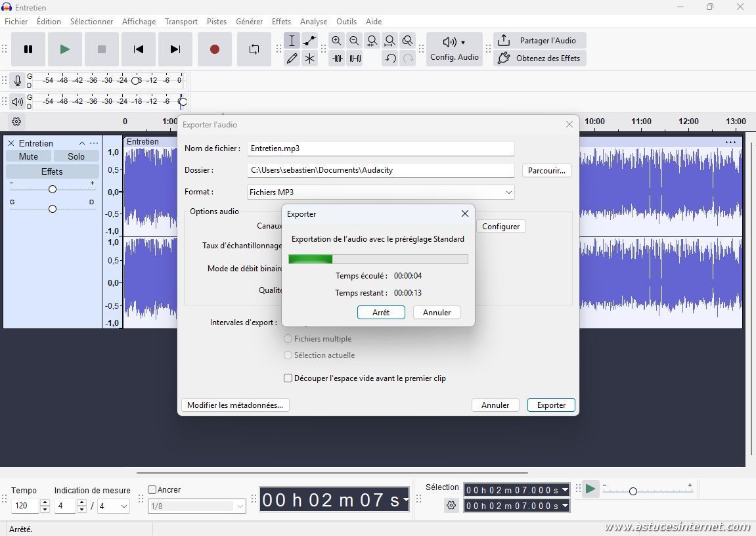Image resolution: width=756 pixels, height=536 pixels.
Task: Select the Draw pencil tool
Action: [x=292, y=58]
